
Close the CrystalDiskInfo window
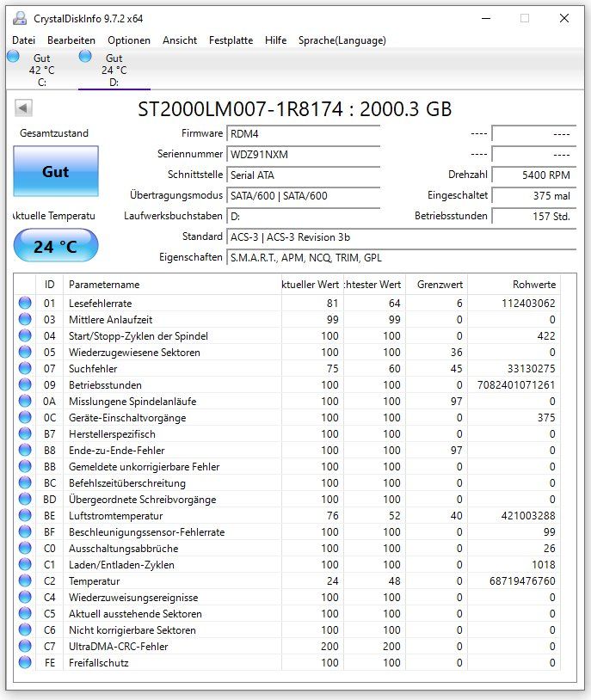tap(564, 18)
